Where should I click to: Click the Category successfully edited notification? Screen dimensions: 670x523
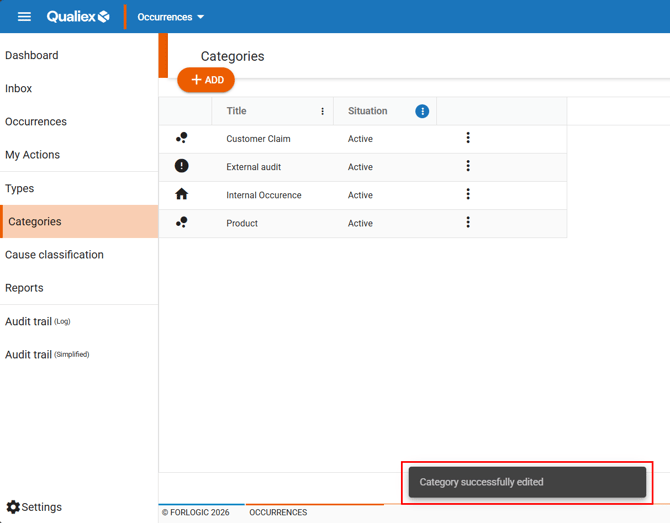527,482
